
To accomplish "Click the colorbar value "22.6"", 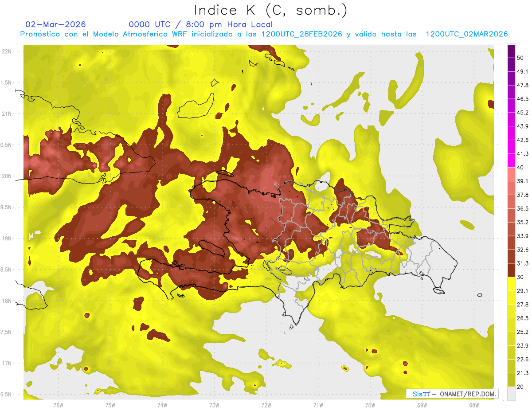I will click(523, 360).
